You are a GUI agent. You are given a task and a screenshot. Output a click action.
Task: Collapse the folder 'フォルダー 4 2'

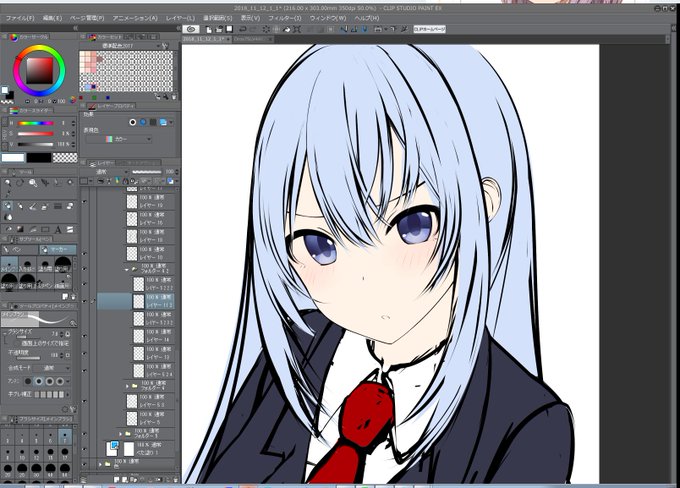click(x=127, y=269)
